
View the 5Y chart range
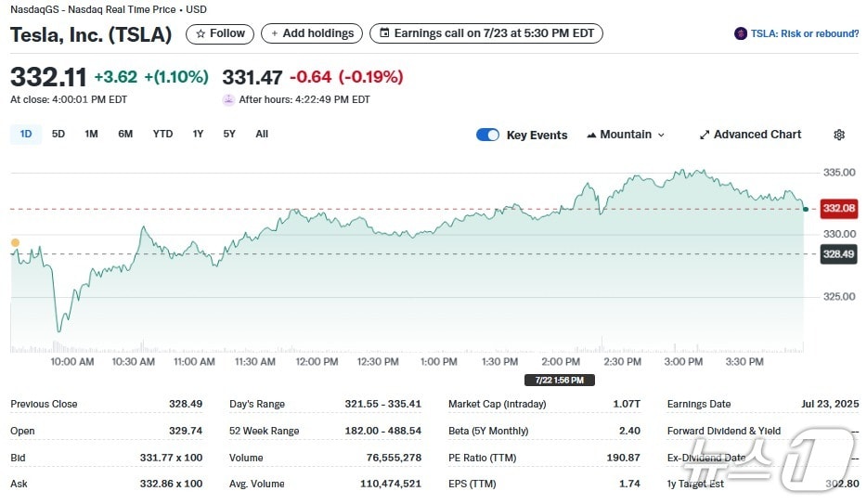pyautogui.click(x=229, y=134)
